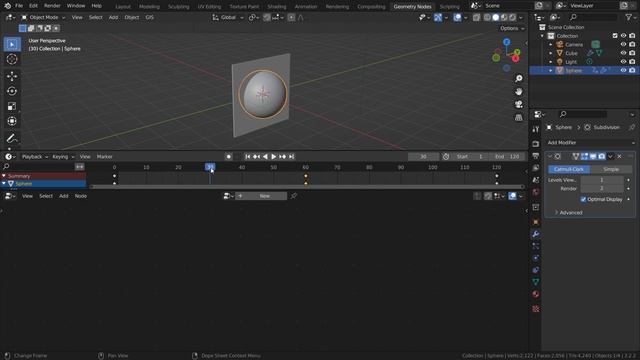Screen dimensions: 640x360
Task: Jump to the last frame
Action: [x=291, y=157]
